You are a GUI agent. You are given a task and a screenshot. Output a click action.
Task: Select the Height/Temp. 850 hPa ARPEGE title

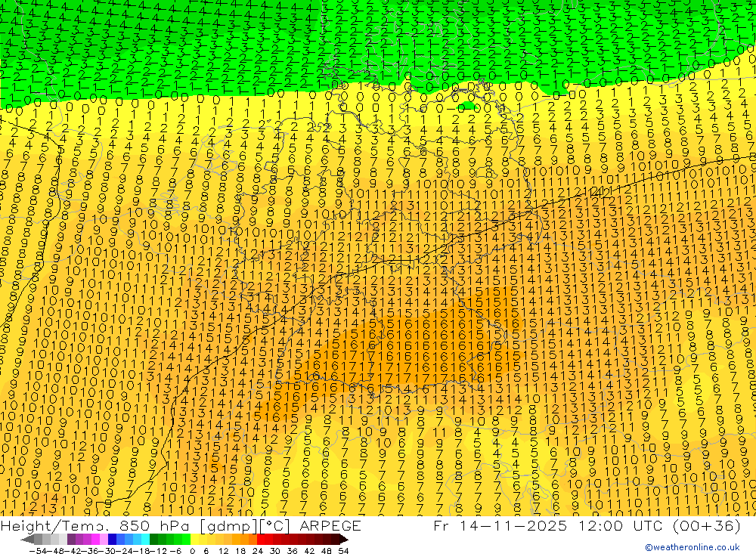(x=181, y=526)
